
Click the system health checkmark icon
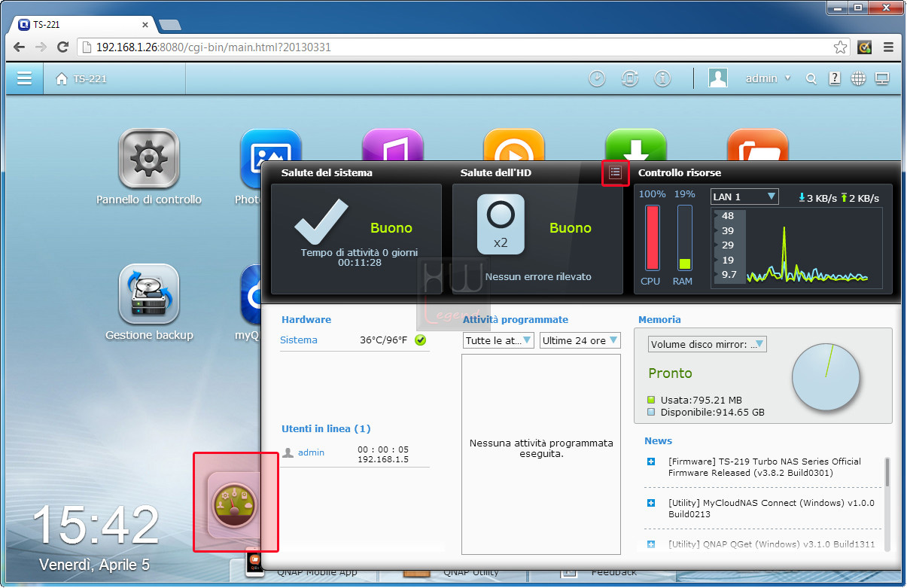(321, 221)
